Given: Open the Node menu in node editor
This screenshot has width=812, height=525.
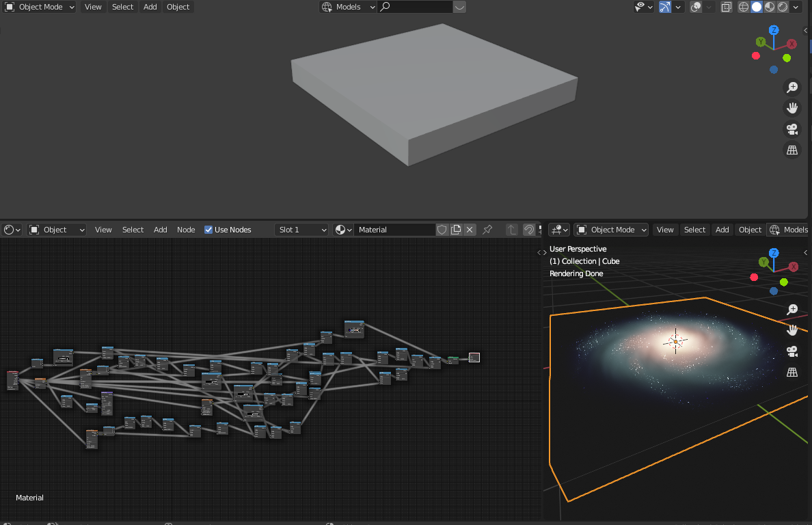Looking at the screenshot, I should tap(186, 230).
